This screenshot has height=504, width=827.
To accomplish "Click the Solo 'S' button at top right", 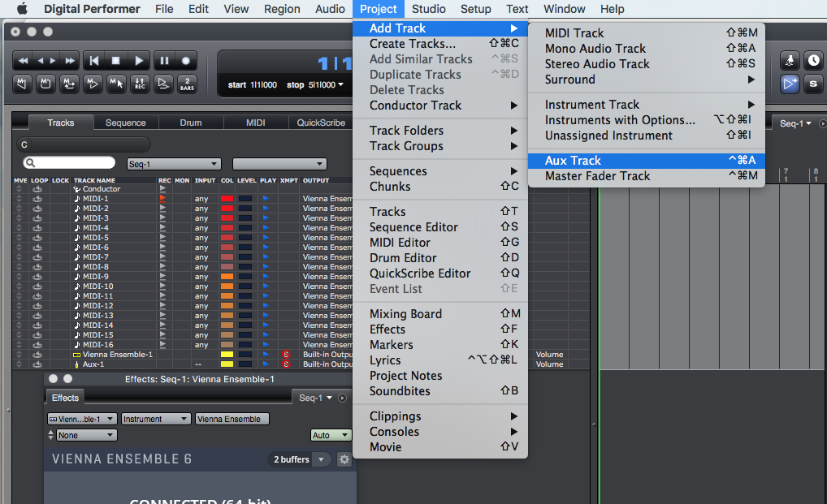I will pyautogui.click(x=813, y=84).
